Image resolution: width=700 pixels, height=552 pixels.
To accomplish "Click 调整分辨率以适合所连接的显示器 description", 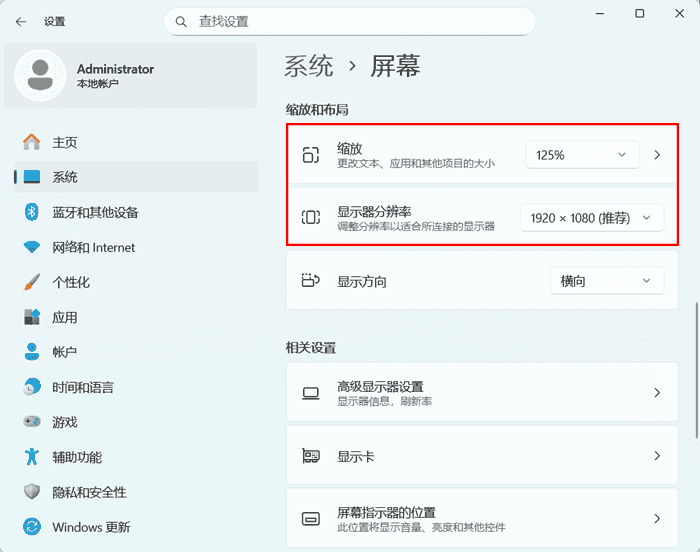I will click(x=416, y=226).
